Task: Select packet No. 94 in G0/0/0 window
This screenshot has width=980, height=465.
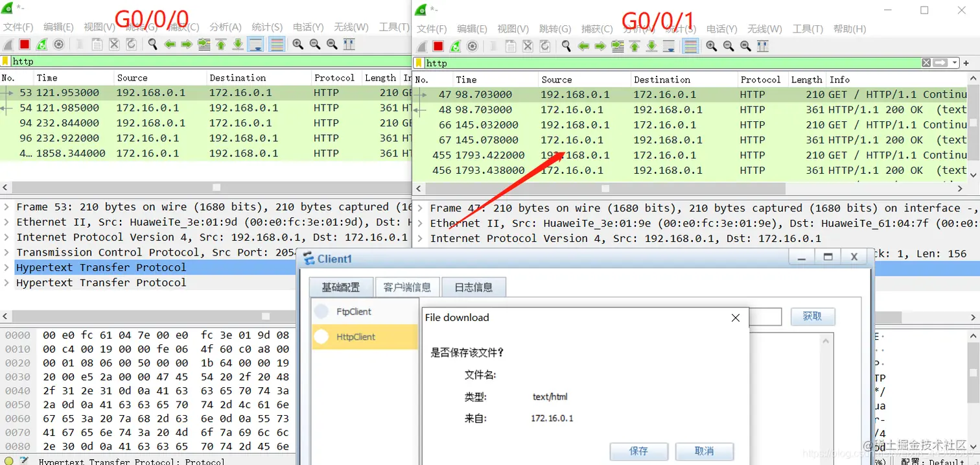Action: click(205, 123)
